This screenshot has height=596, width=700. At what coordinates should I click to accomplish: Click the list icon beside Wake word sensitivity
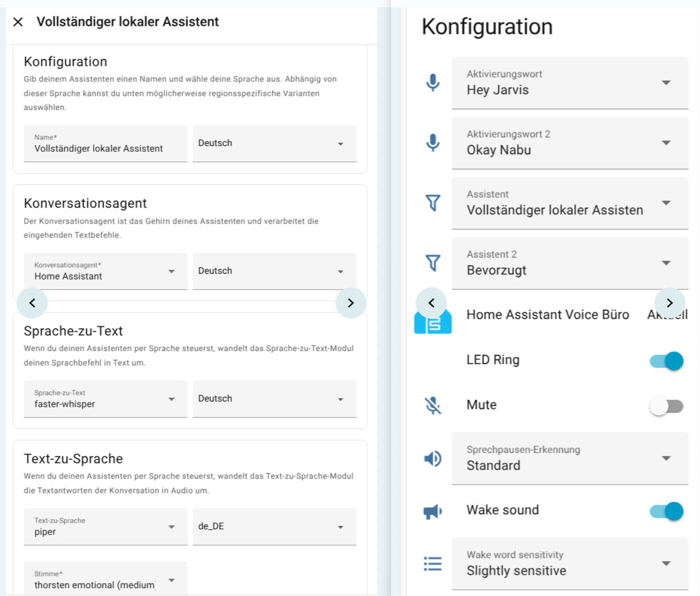433,563
